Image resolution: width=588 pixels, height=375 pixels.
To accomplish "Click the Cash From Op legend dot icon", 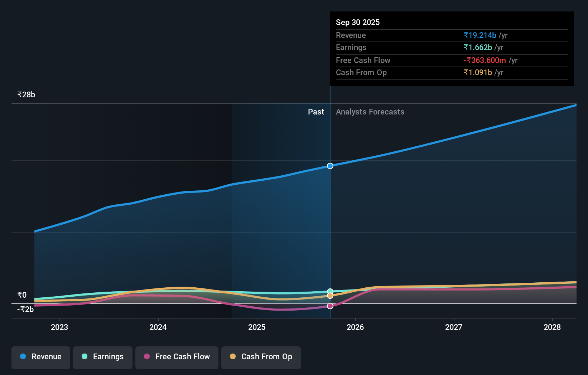I will tap(233, 357).
